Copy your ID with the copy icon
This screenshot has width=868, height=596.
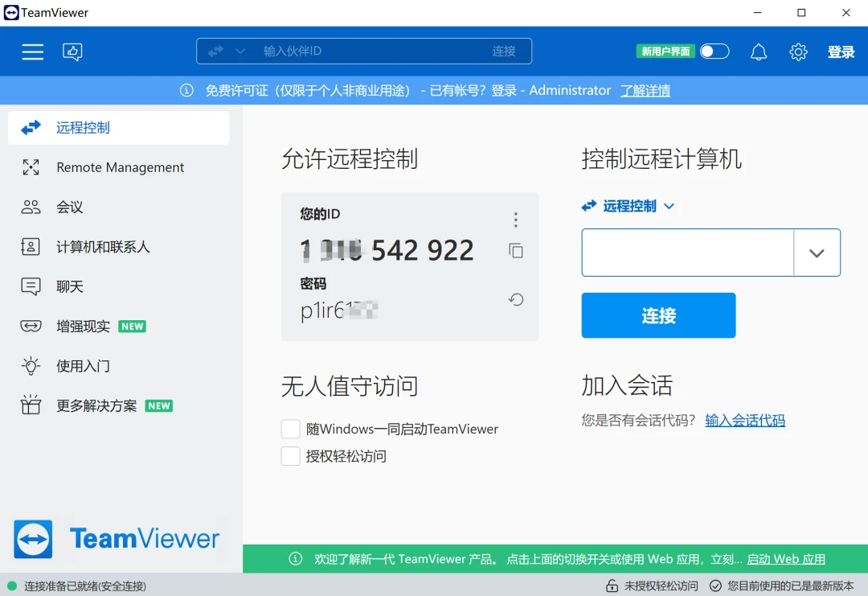click(516, 251)
